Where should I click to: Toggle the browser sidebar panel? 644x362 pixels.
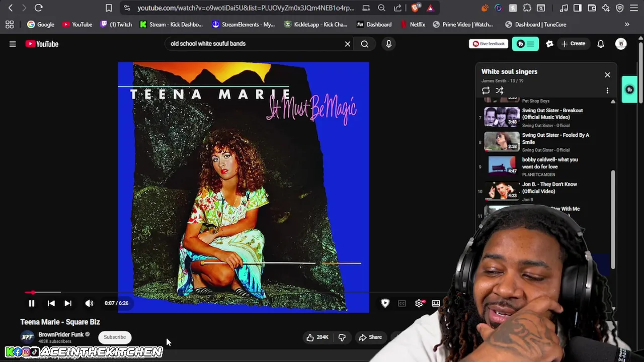point(578,8)
